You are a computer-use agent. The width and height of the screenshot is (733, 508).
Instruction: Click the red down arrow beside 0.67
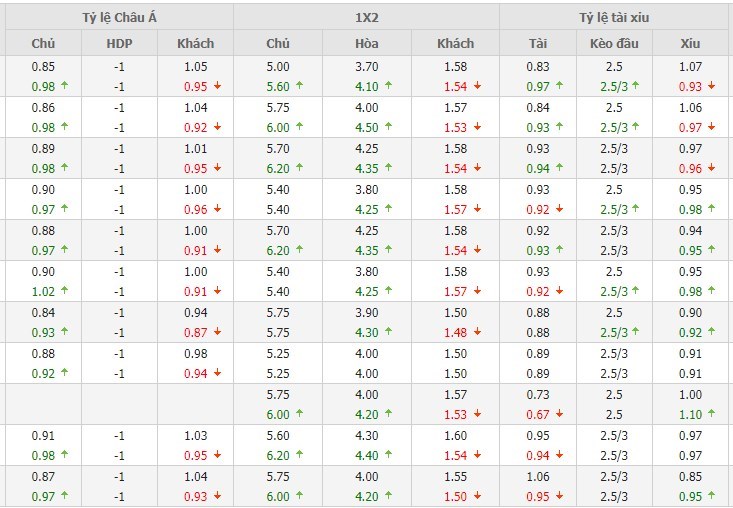(562, 415)
